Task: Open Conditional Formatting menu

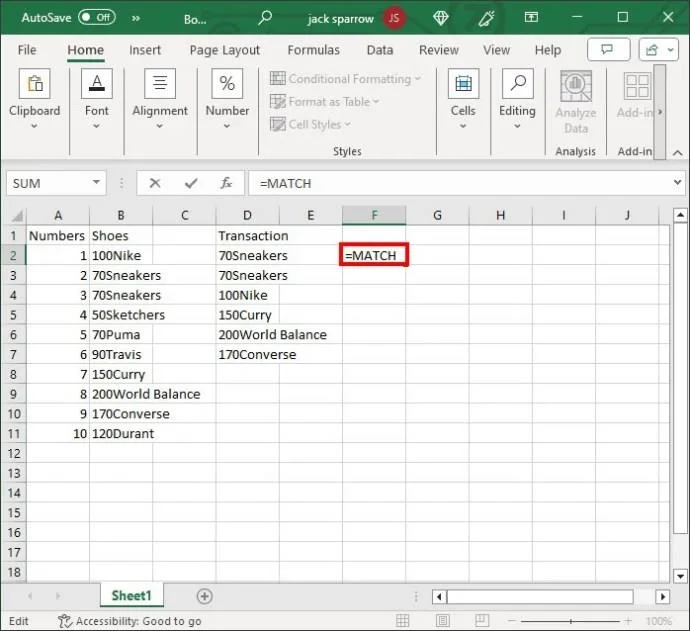Action: pyautogui.click(x=345, y=79)
